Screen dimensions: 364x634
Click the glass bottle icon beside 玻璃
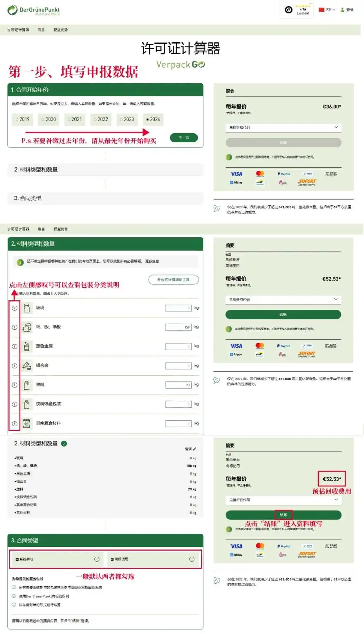coord(27,308)
